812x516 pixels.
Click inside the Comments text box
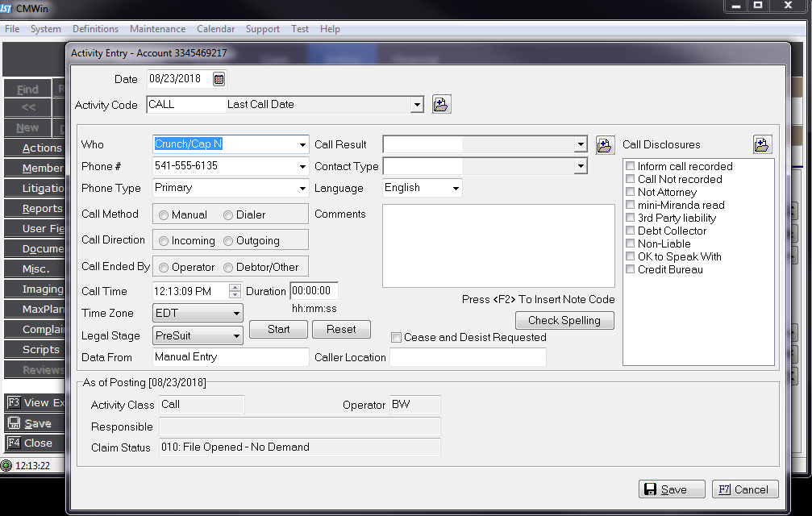coord(498,246)
